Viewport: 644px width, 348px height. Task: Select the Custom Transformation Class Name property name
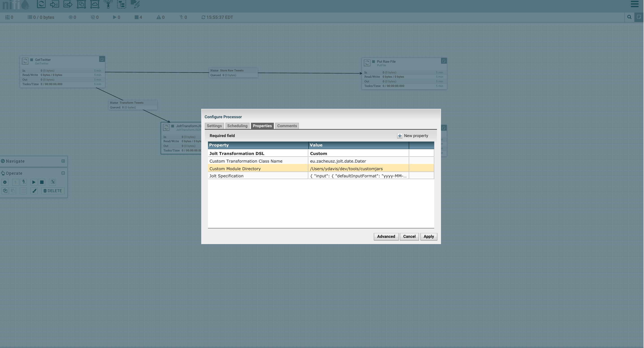coord(246,161)
